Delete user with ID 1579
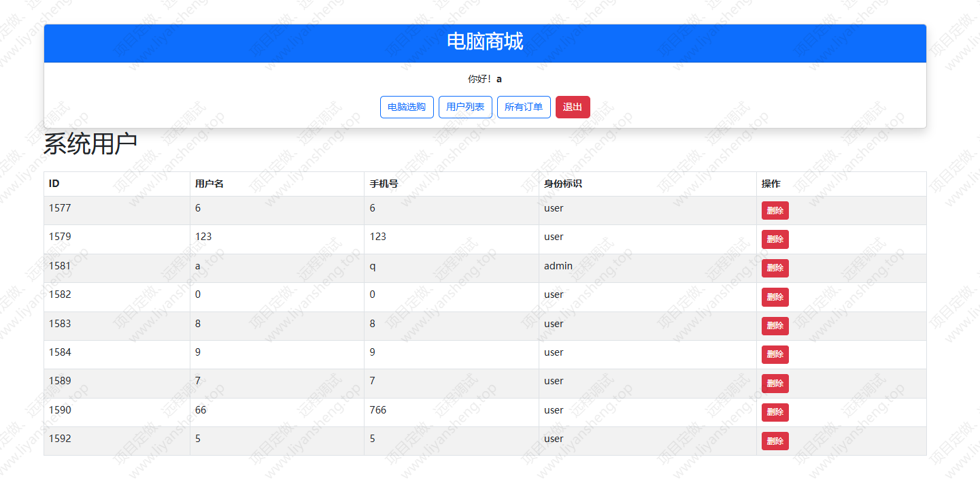 point(775,239)
